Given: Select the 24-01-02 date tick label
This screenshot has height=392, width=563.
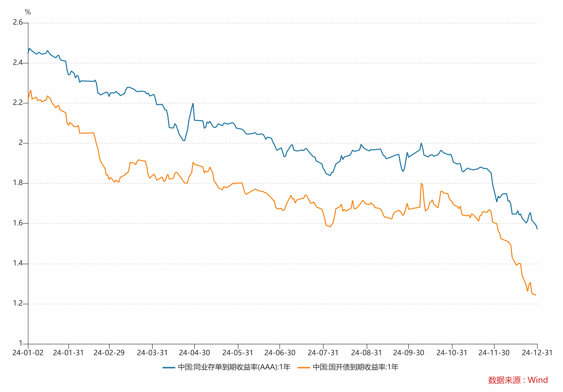Looking at the screenshot, I should pyautogui.click(x=28, y=353).
